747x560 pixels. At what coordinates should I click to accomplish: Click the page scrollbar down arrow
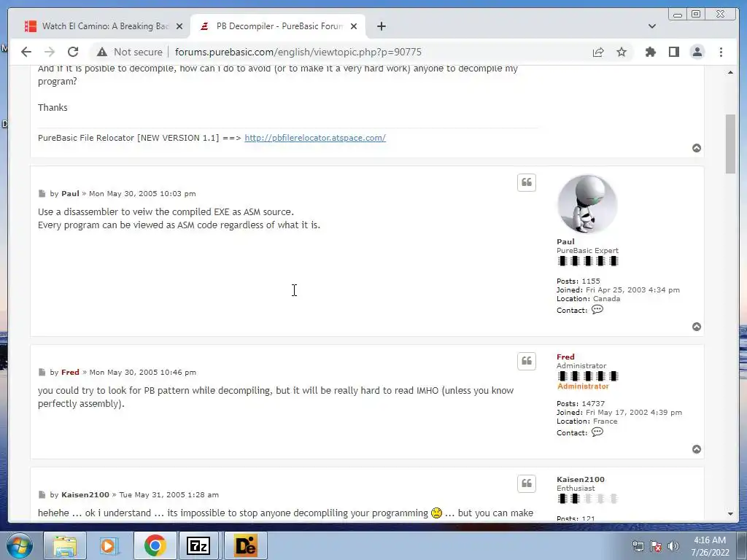tap(730, 514)
